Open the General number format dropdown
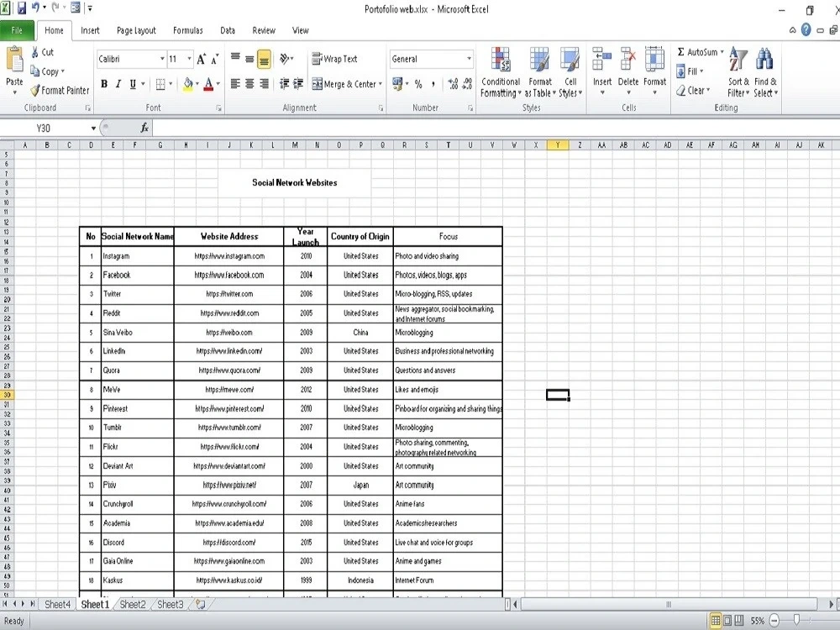This screenshot has height=630, width=840. tap(470, 59)
